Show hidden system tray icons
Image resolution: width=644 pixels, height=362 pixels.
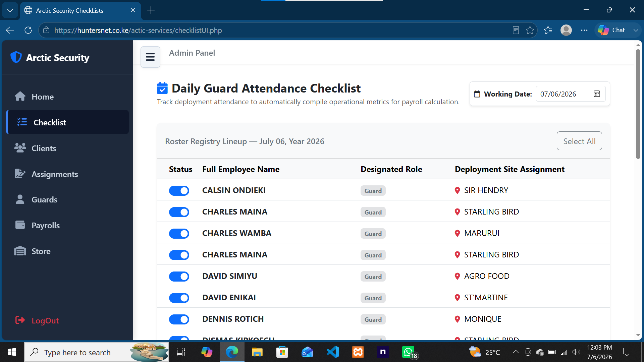pyautogui.click(x=516, y=352)
